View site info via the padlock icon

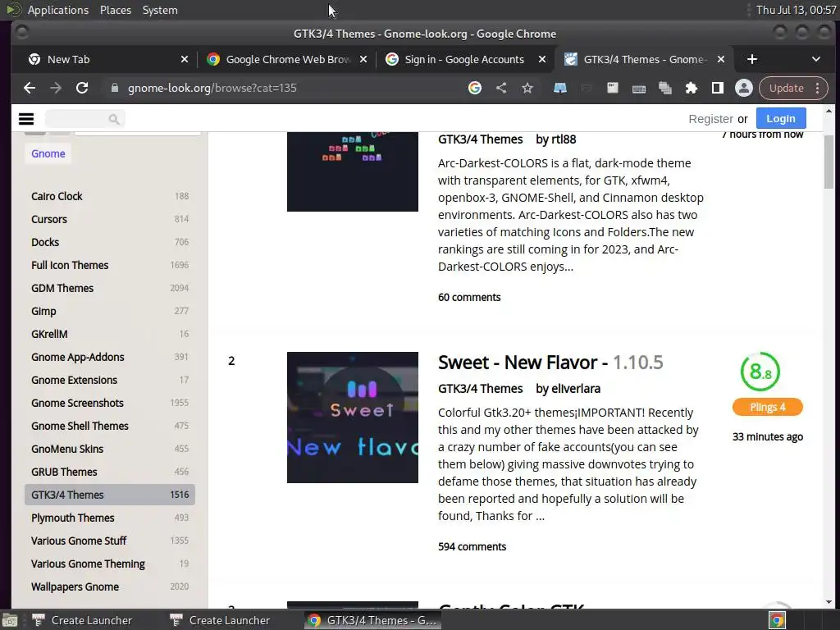pos(114,88)
